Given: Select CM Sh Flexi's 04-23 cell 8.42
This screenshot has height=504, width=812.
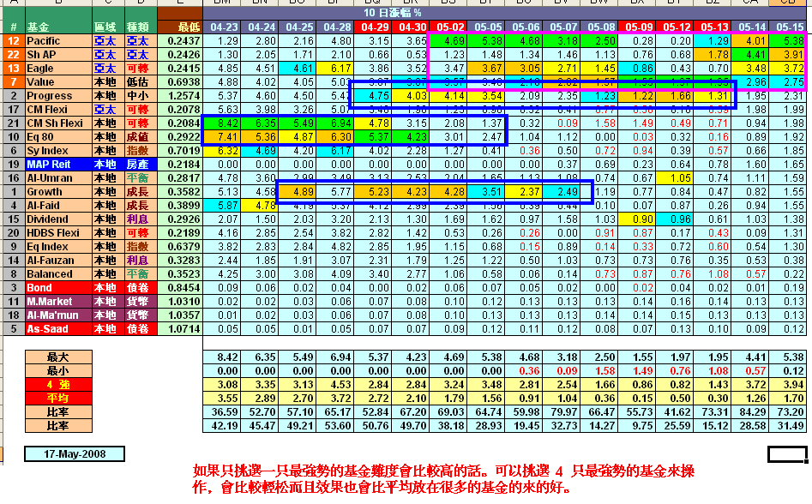Looking at the screenshot, I should pyautogui.click(x=222, y=123).
